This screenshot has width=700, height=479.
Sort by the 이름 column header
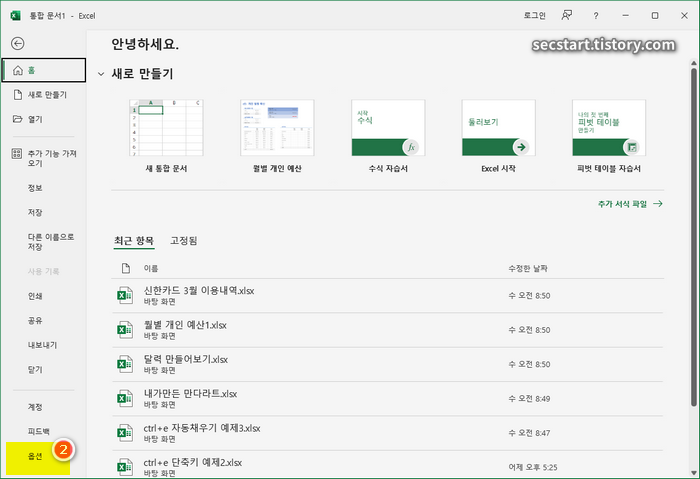point(150,268)
